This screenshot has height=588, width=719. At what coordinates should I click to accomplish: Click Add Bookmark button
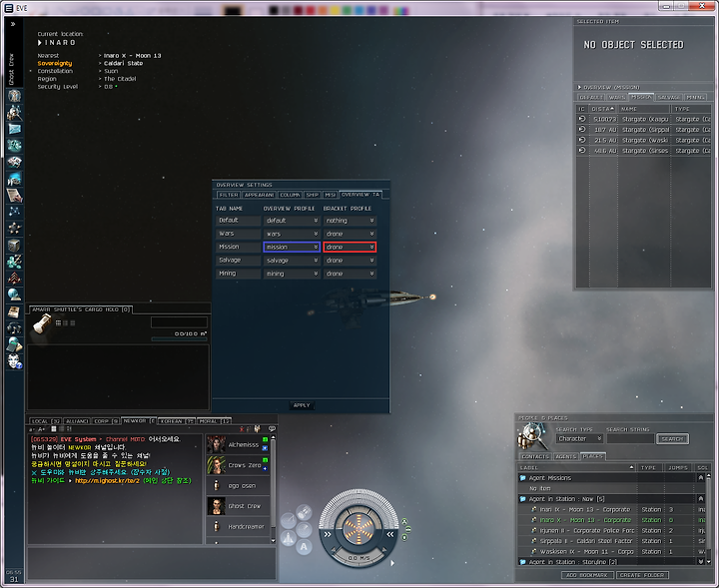tap(586, 575)
